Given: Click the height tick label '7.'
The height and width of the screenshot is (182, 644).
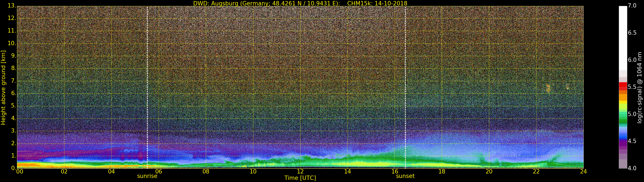Looking at the screenshot, I should [x=14, y=81].
